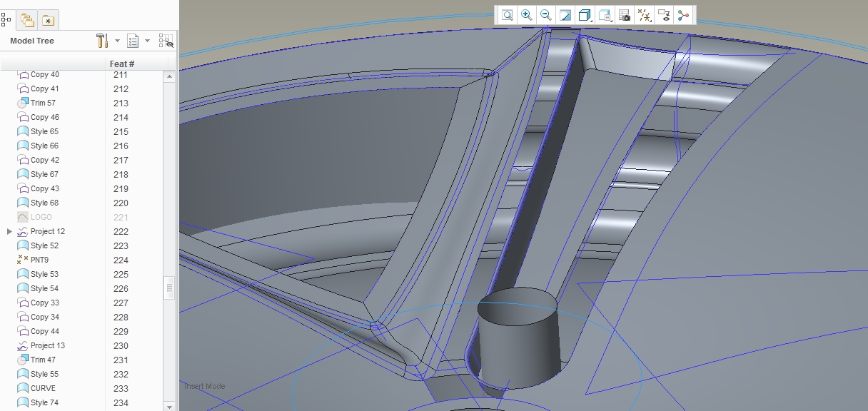The width and height of the screenshot is (868, 411).
Task: Click feature number 233 cell
Action: pos(121,388)
